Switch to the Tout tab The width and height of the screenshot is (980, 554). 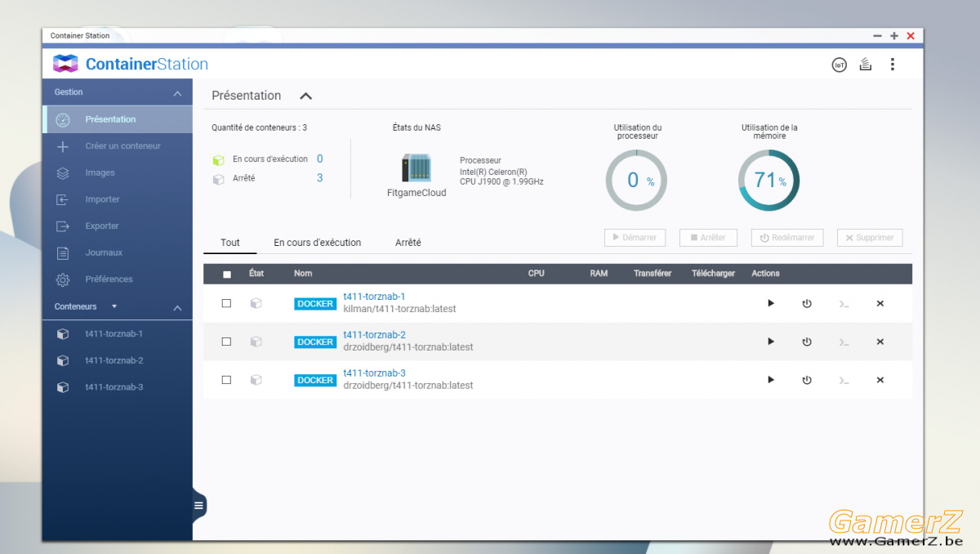(x=230, y=243)
